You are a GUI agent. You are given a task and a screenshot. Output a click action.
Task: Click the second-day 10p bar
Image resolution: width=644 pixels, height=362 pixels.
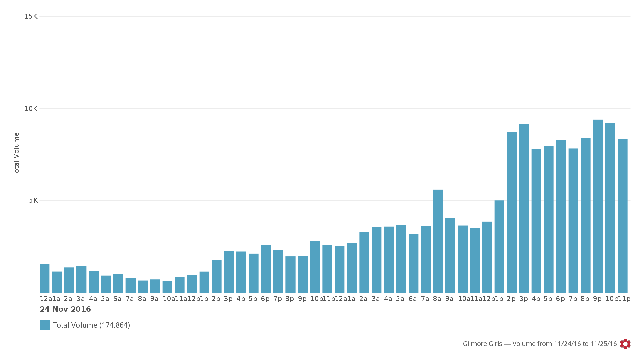coord(610,208)
